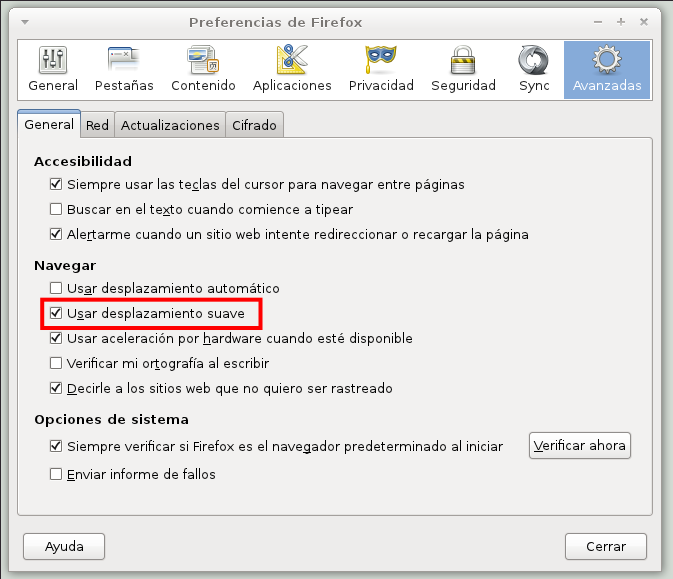Viewport: 673px width, 579px height.
Task: Switch to the Red tab
Action: (x=97, y=125)
